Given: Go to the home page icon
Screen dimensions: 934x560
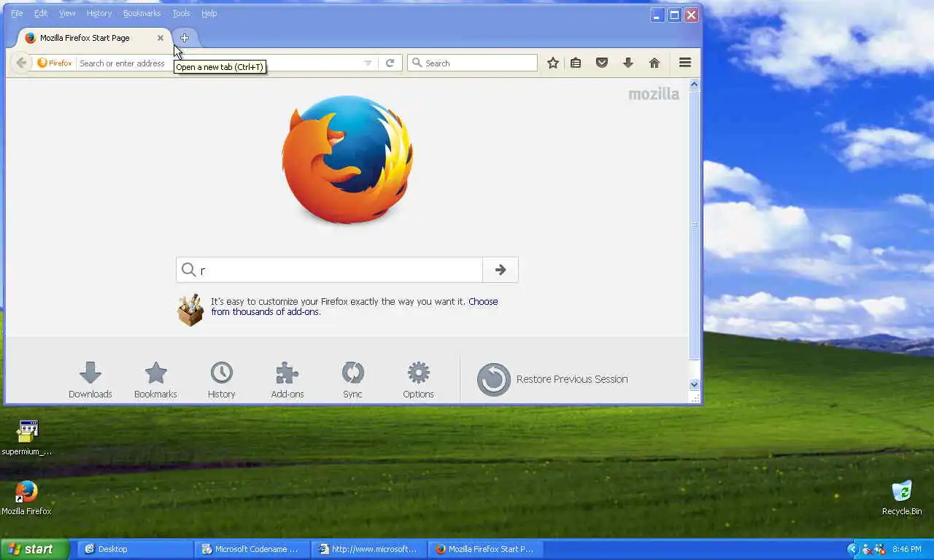Looking at the screenshot, I should [x=655, y=63].
